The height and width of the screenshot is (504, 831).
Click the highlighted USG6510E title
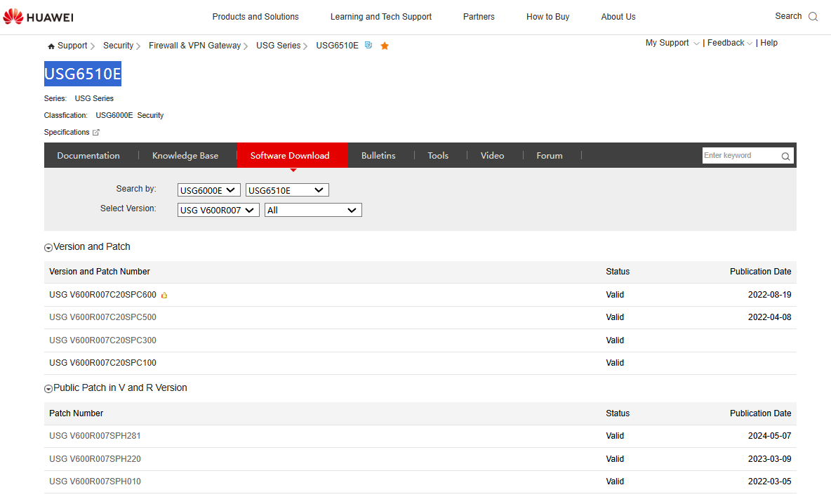click(83, 74)
